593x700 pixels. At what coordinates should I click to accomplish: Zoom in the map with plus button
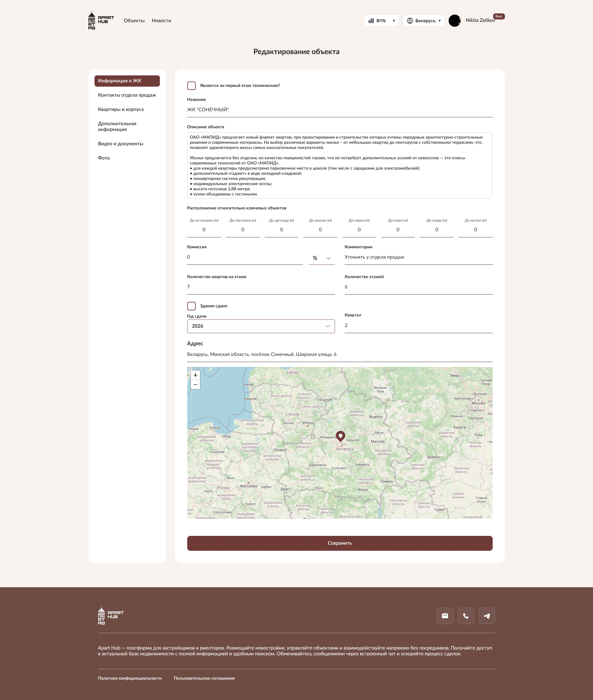click(x=195, y=375)
